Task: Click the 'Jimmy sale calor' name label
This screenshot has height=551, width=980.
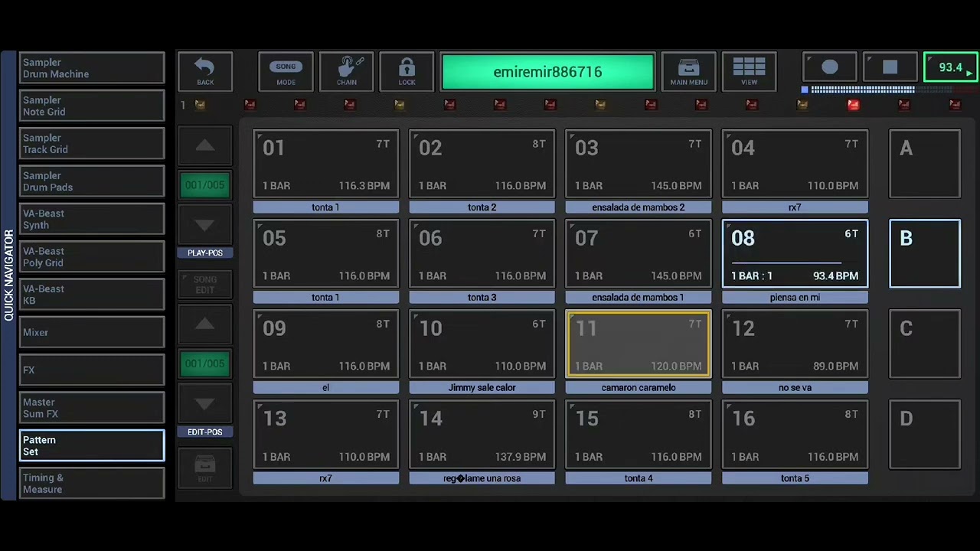Action: click(x=482, y=388)
